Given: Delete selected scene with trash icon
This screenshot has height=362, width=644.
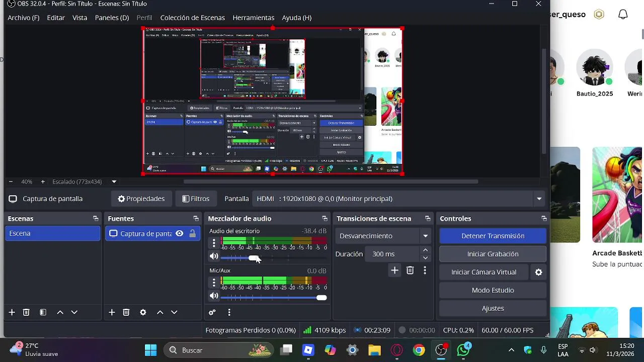Looking at the screenshot, I should (26, 312).
